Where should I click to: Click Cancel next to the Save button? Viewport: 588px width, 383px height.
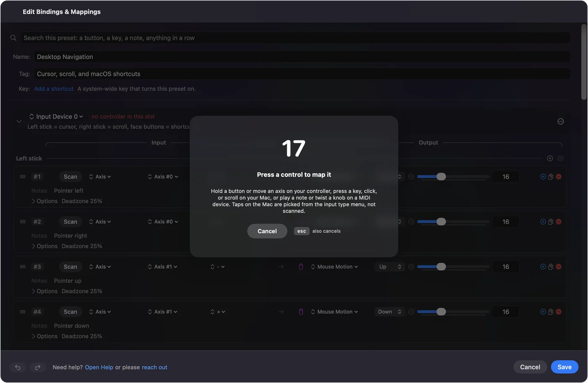pyautogui.click(x=530, y=367)
